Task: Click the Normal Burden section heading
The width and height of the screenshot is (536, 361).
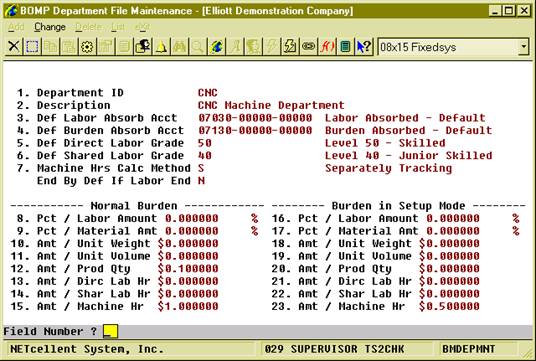Action: pyautogui.click(x=134, y=206)
